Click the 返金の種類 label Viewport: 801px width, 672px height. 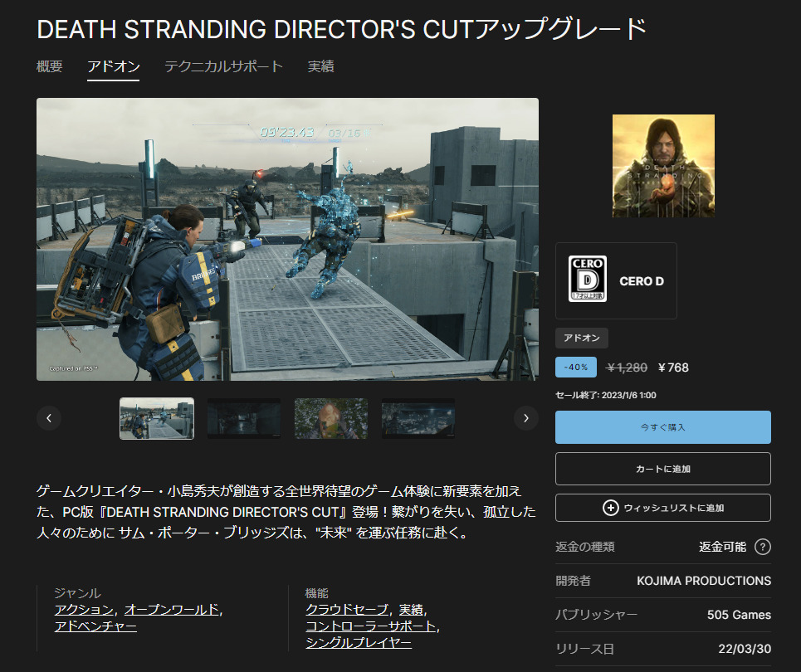(585, 547)
